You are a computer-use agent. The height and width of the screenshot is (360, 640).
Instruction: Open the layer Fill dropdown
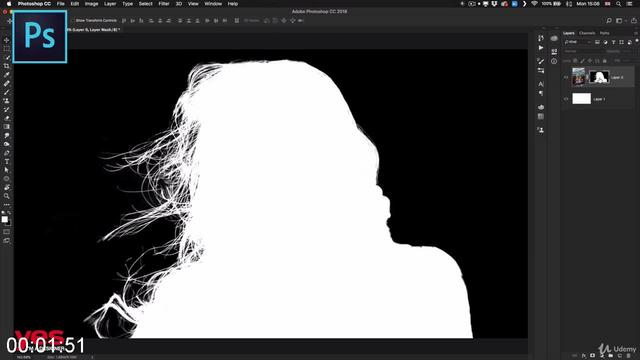click(631, 61)
